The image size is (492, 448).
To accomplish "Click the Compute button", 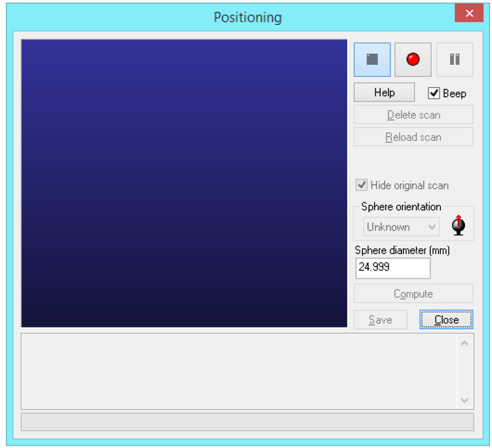I will point(413,293).
